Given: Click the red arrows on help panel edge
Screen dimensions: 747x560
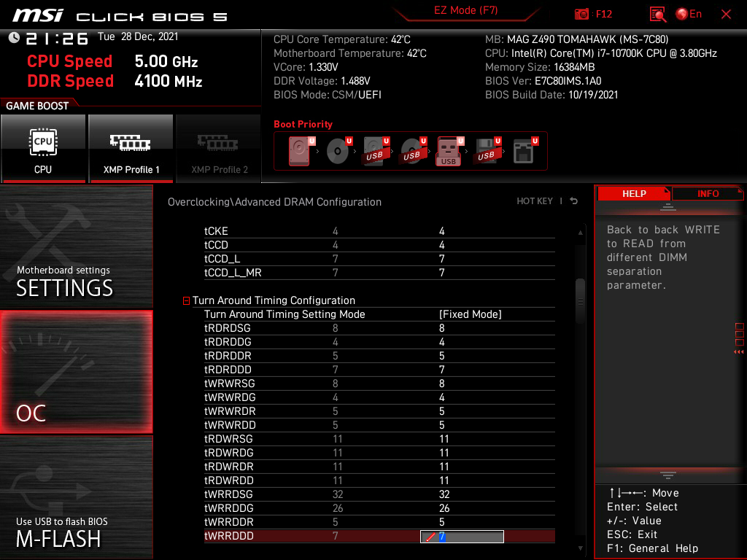Looking at the screenshot, I should pyautogui.click(x=739, y=352).
